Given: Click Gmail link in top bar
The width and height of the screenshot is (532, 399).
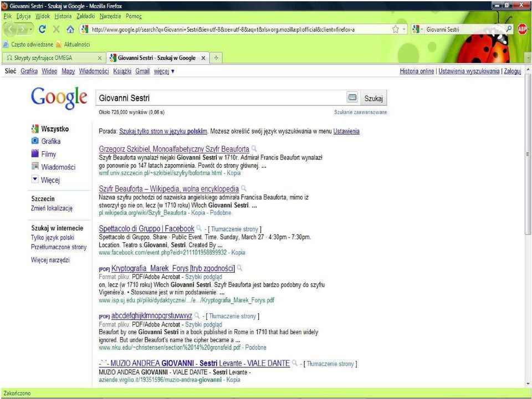Looking at the screenshot, I should click(142, 71).
